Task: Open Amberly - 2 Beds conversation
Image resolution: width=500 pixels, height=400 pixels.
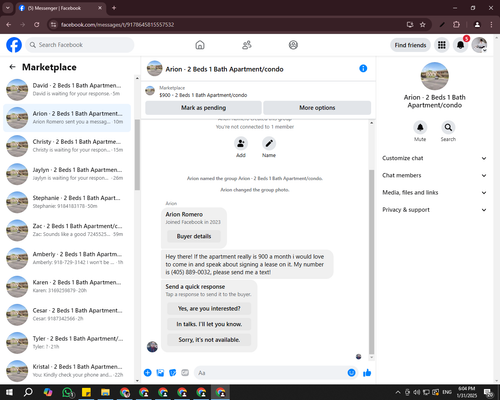Action: click(x=67, y=258)
